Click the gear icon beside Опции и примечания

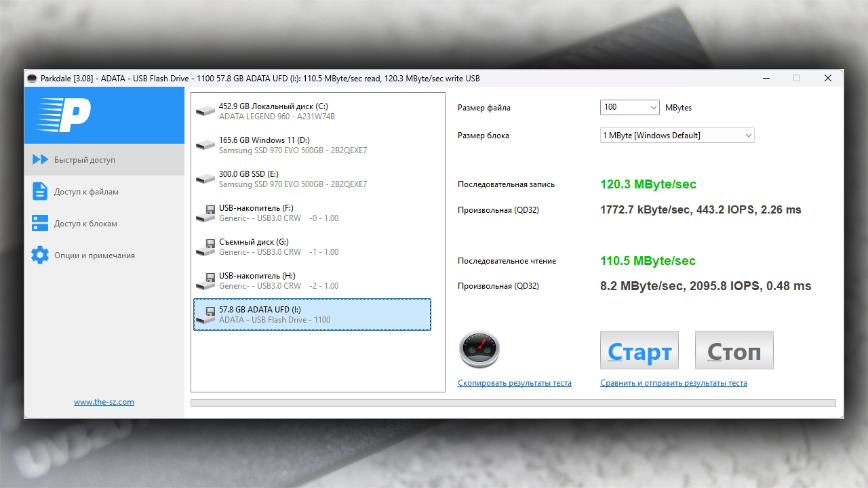[x=40, y=256]
